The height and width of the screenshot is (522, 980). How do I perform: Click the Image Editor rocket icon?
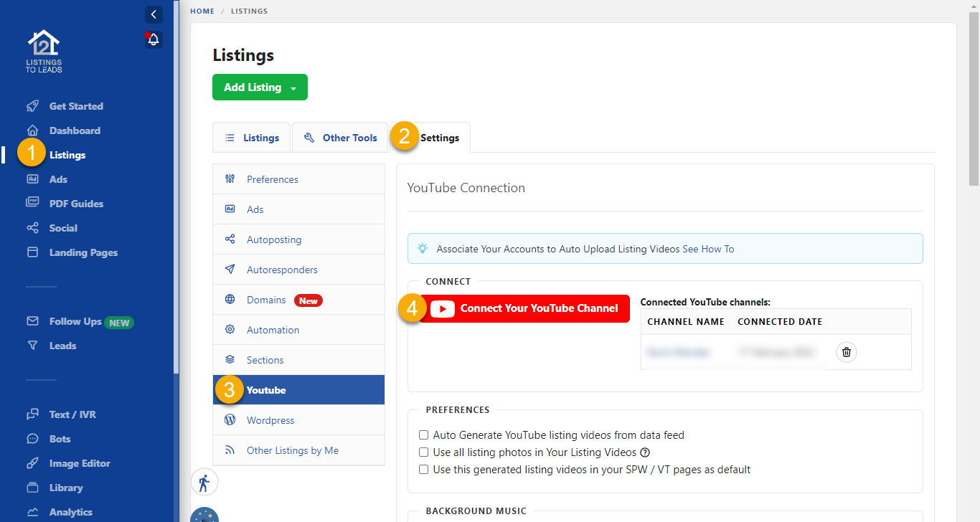[x=32, y=463]
